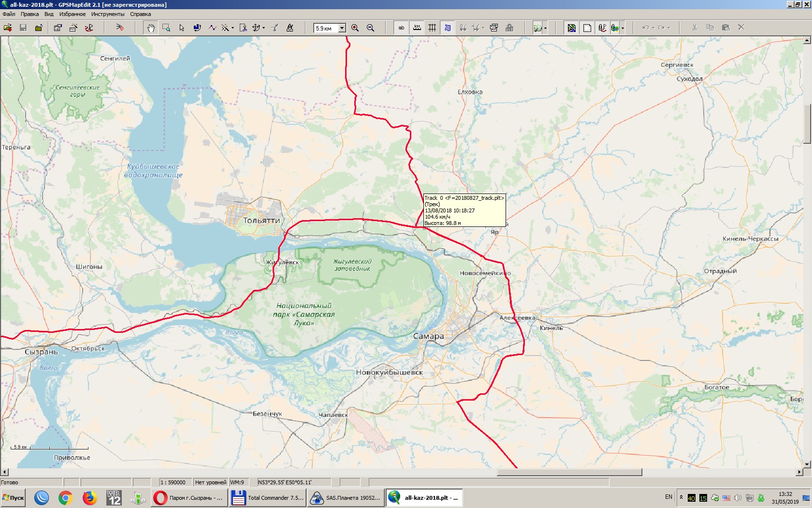Open the 5.9 км scale dropdown
The image size is (812, 508).
coord(342,28)
